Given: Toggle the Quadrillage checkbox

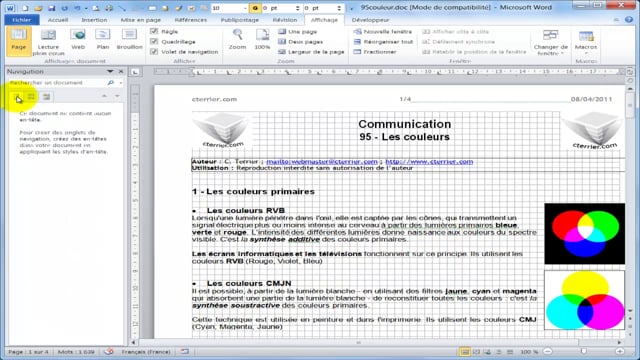Looking at the screenshot, I should [x=154, y=42].
